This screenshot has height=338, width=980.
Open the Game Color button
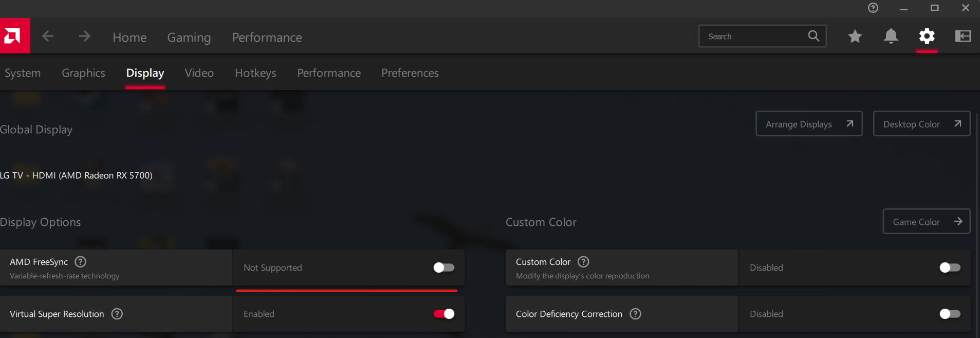(926, 221)
